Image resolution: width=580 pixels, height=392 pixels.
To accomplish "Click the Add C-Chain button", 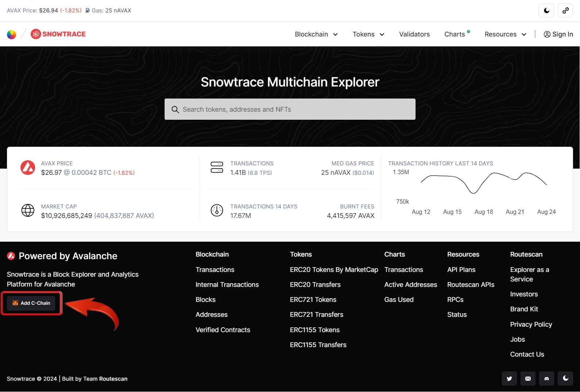I will point(31,303).
